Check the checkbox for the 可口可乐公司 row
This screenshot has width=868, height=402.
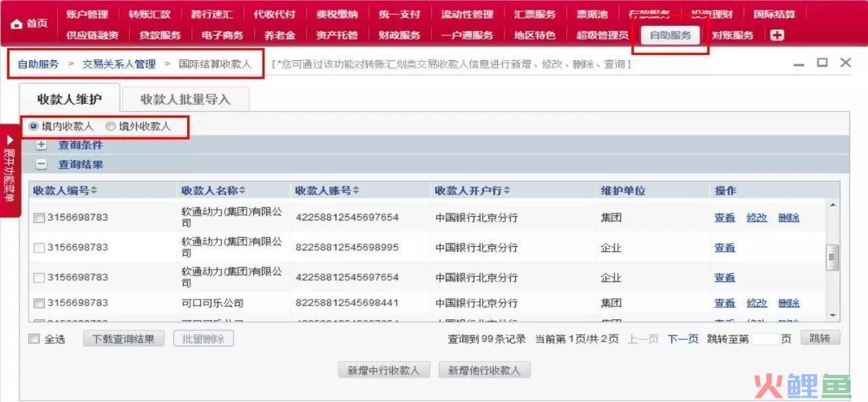coord(39,303)
